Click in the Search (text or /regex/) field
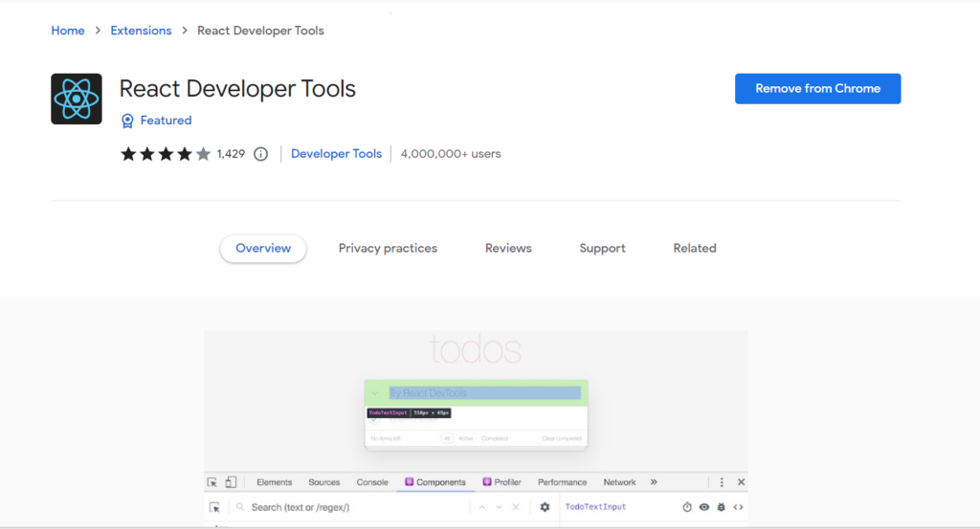Viewport: 980px width, 529px height. click(350, 507)
